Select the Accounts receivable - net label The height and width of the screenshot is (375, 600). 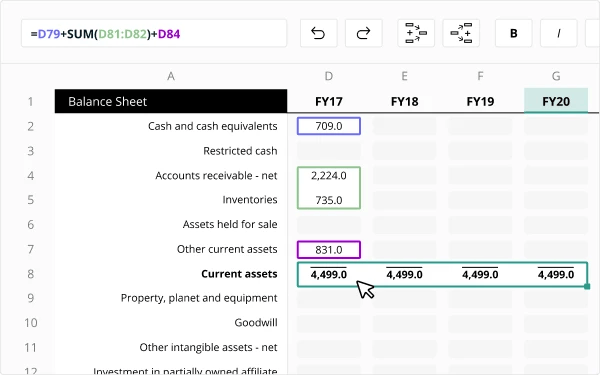tap(216, 176)
